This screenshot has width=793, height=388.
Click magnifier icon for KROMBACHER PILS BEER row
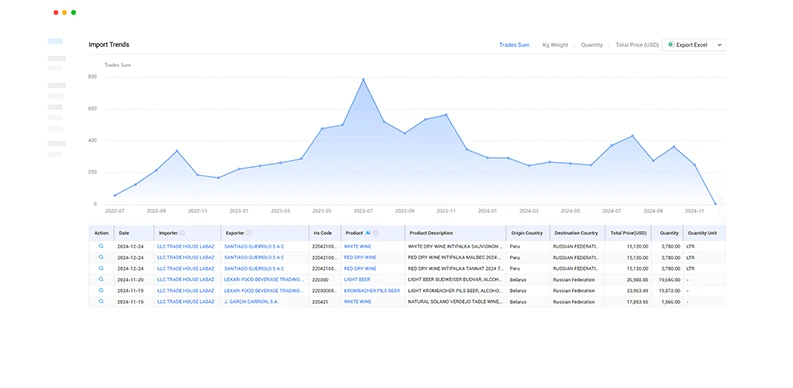[101, 290]
